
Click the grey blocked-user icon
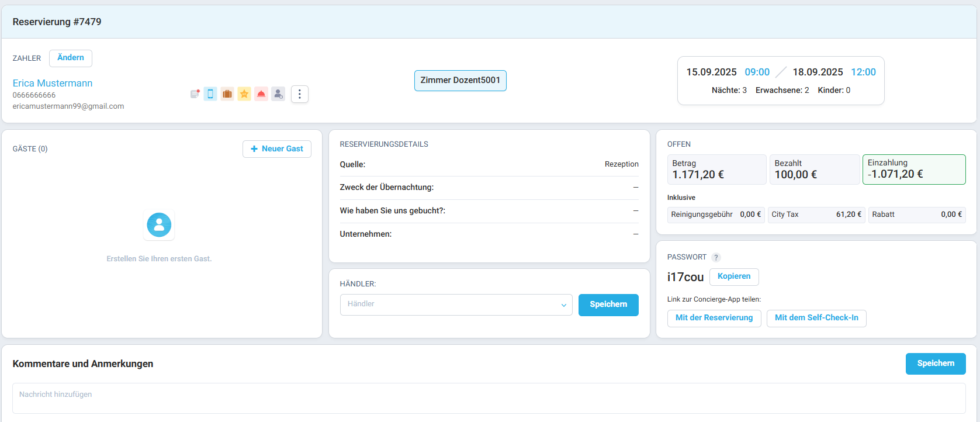[x=278, y=94]
